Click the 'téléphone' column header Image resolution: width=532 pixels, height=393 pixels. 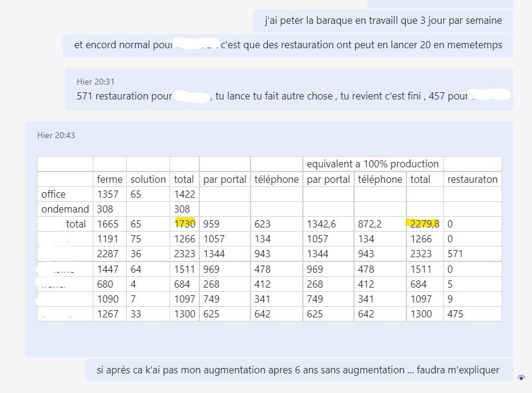pyautogui.click(x=276, y=179)
